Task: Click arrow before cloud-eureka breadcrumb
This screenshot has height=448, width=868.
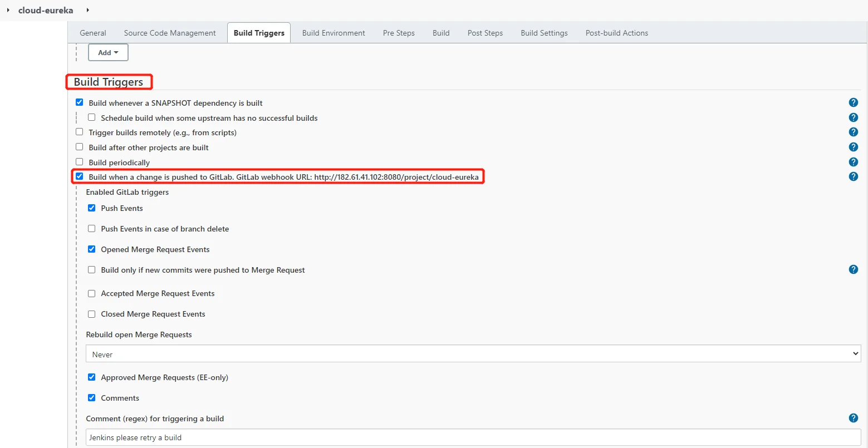Action: tap(8, 10)
